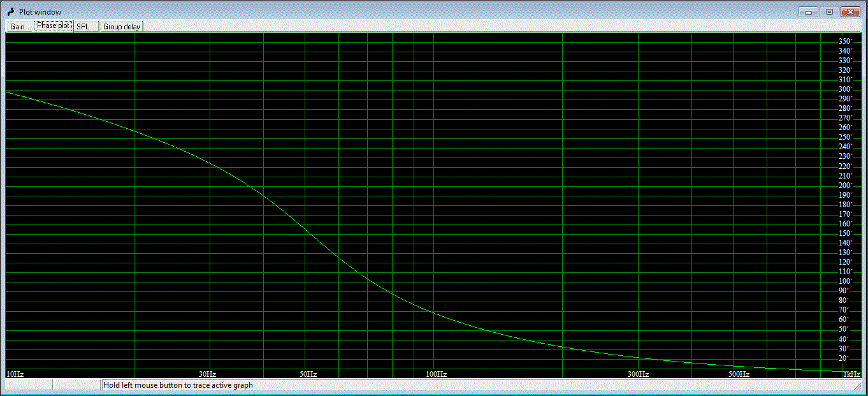The height and width of the screenshot is (396, 868).
Task: Maximize the Plot window
Action: pos(829,11)
